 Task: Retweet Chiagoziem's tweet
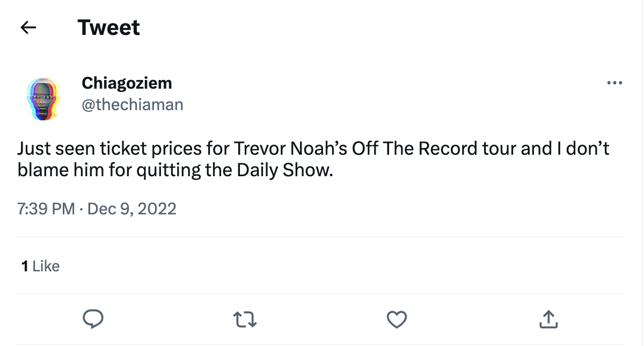pyautogui.click(x=246, y=320)
